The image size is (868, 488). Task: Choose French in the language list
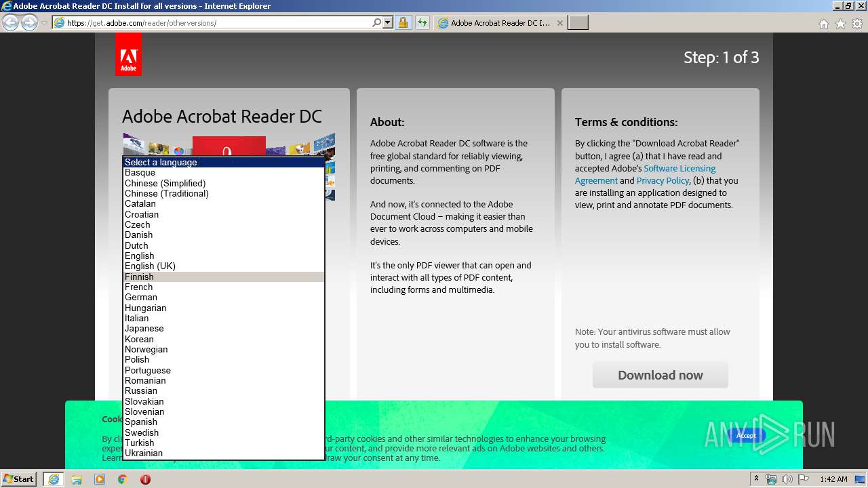[224, 287]
